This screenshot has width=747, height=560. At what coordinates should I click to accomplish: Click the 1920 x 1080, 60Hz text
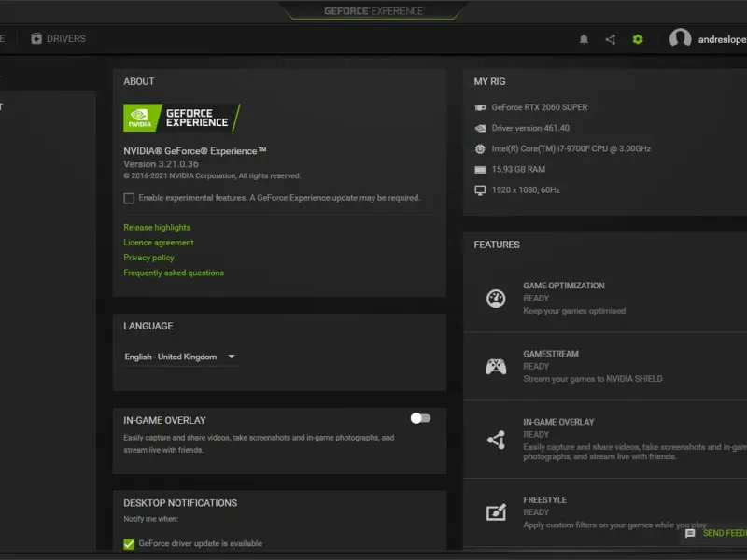[x=526, y=190]
